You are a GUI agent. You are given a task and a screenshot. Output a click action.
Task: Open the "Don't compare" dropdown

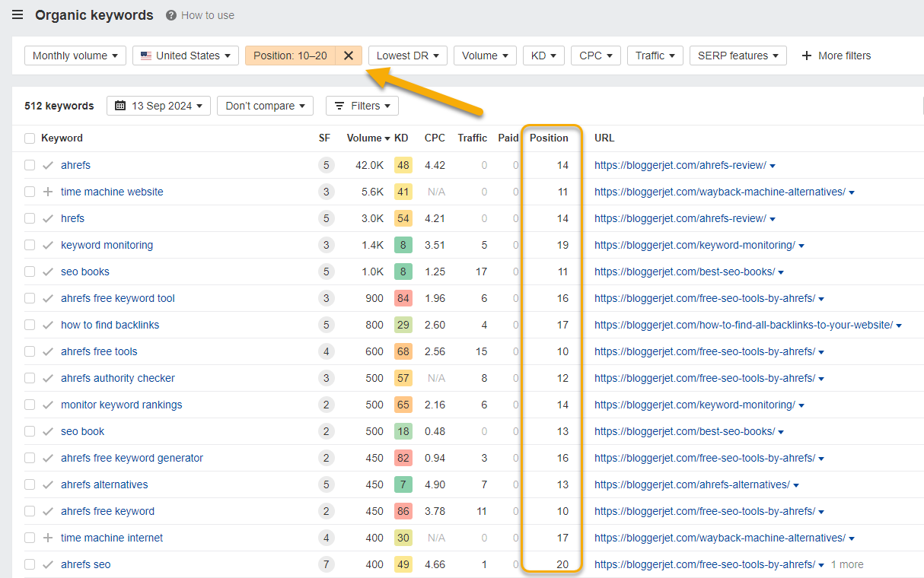[265, 106]
